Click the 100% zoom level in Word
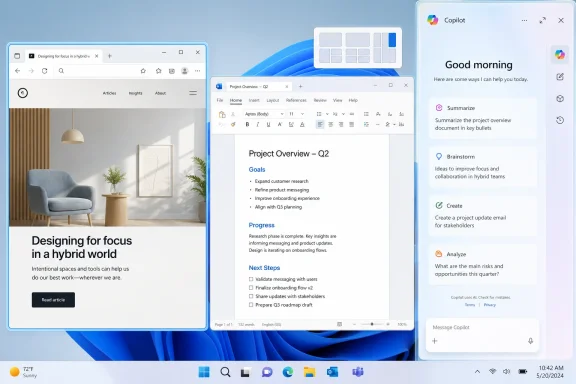The image size is (576, 384). [402, 324]
